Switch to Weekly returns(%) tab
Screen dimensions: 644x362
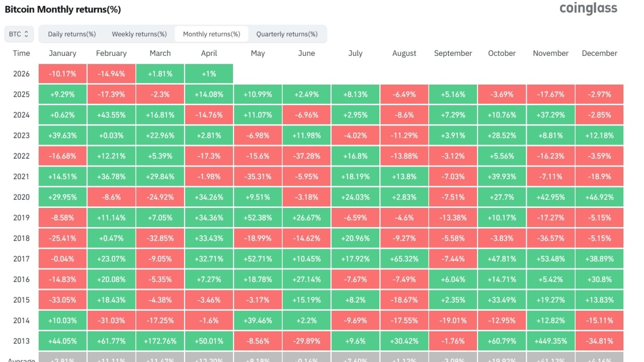point(139,34)
